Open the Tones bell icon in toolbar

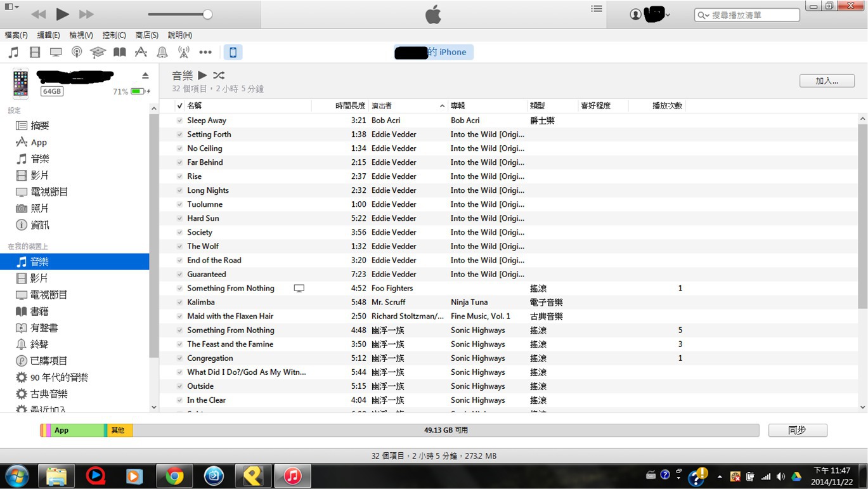162,52
